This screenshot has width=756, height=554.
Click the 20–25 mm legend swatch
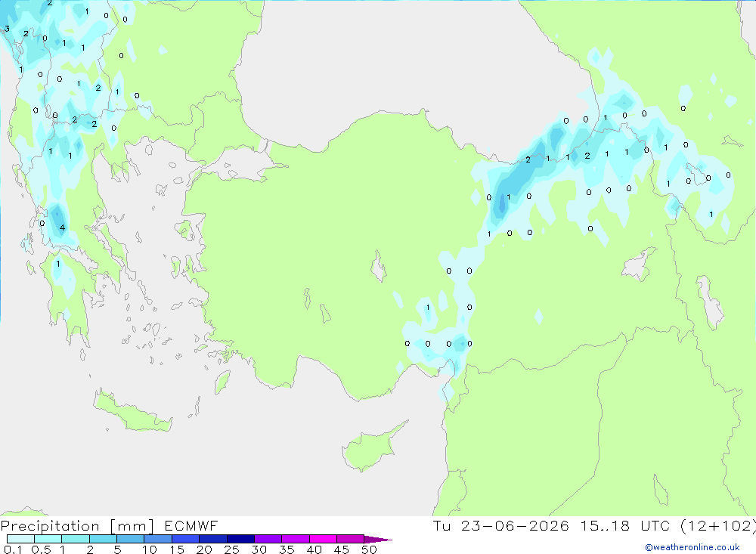(x=213, y=539)
